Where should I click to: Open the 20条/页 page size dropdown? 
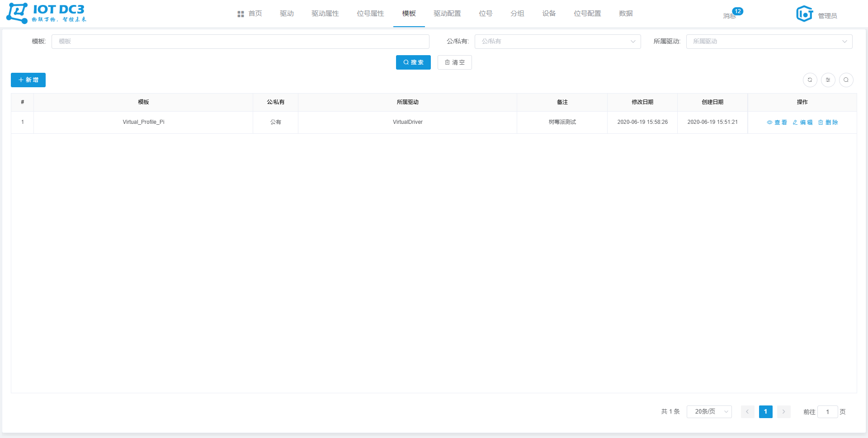point(709,412)
